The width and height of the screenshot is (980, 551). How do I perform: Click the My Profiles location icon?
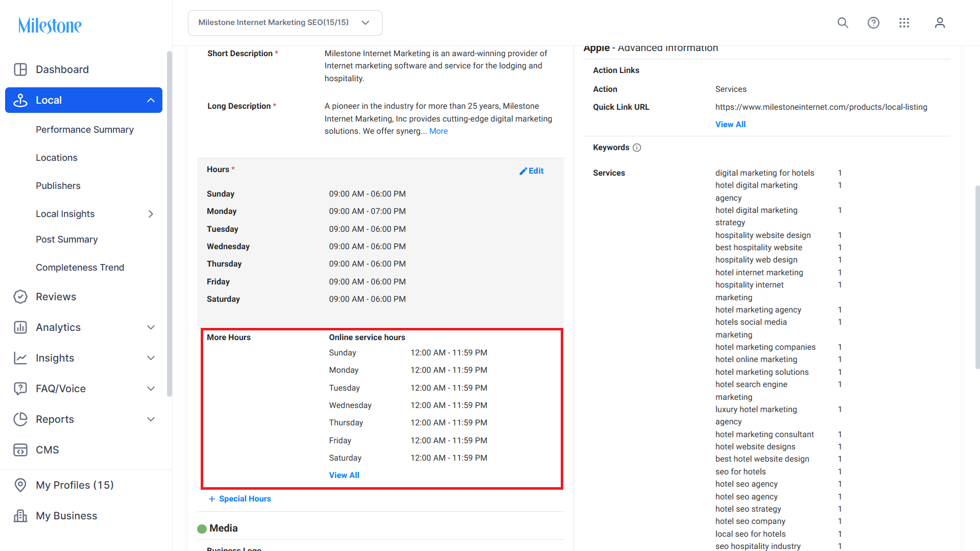20,485
